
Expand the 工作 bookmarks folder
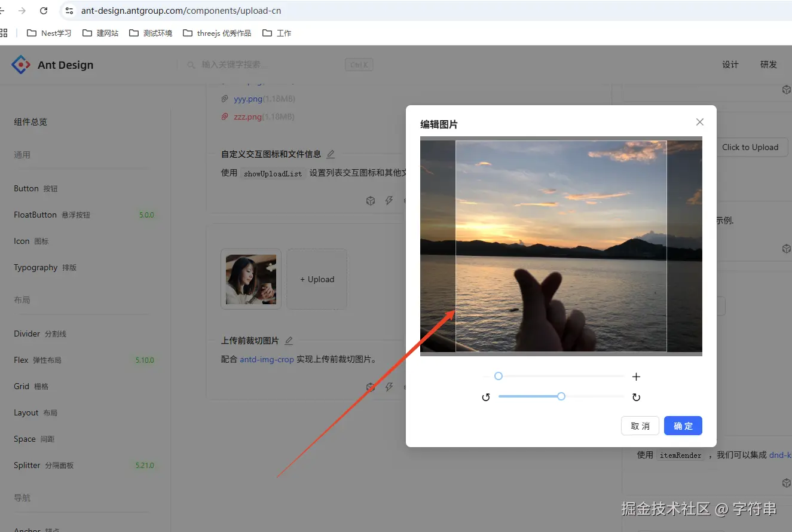[x=277, y=33]
